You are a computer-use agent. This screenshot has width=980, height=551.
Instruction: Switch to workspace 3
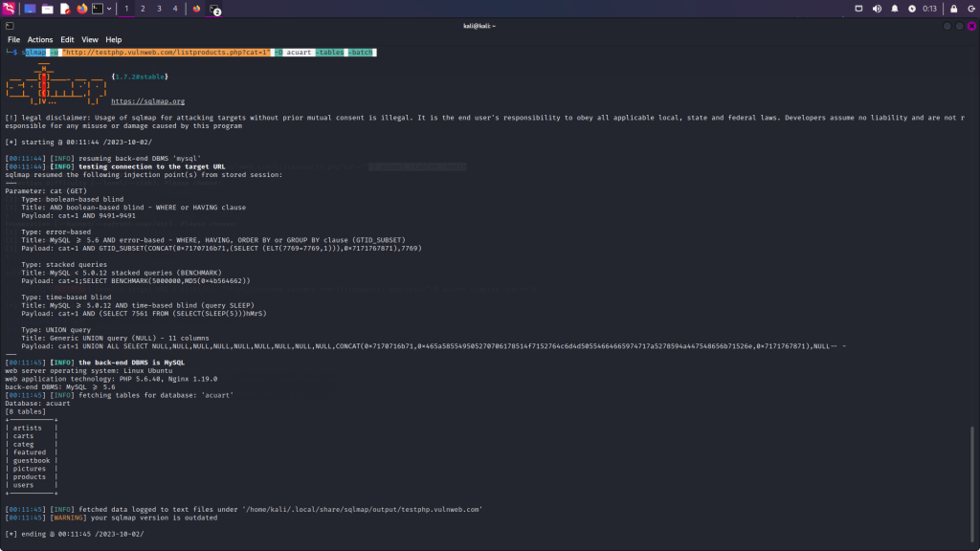[159, 9]
